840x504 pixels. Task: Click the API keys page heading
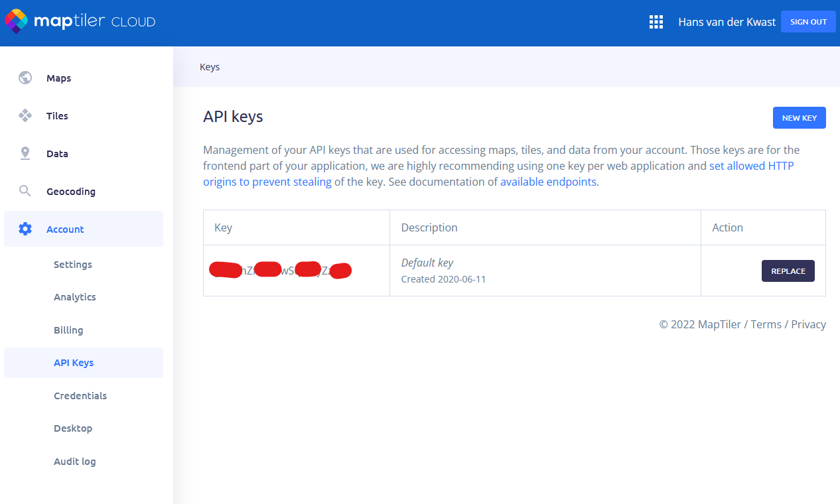pyautogui.click(x=233, y=117)
